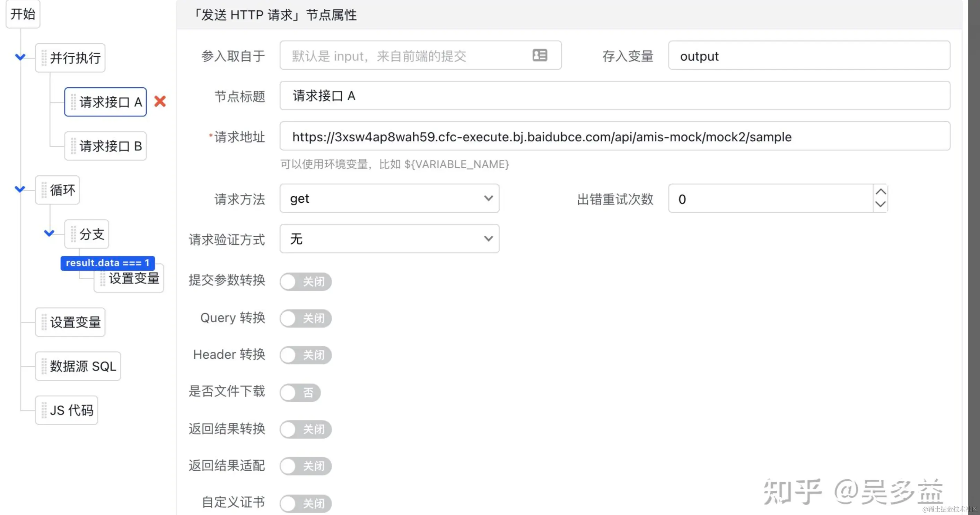Decrease 出错重试次数 with down arrow

(x=880, y=204)
